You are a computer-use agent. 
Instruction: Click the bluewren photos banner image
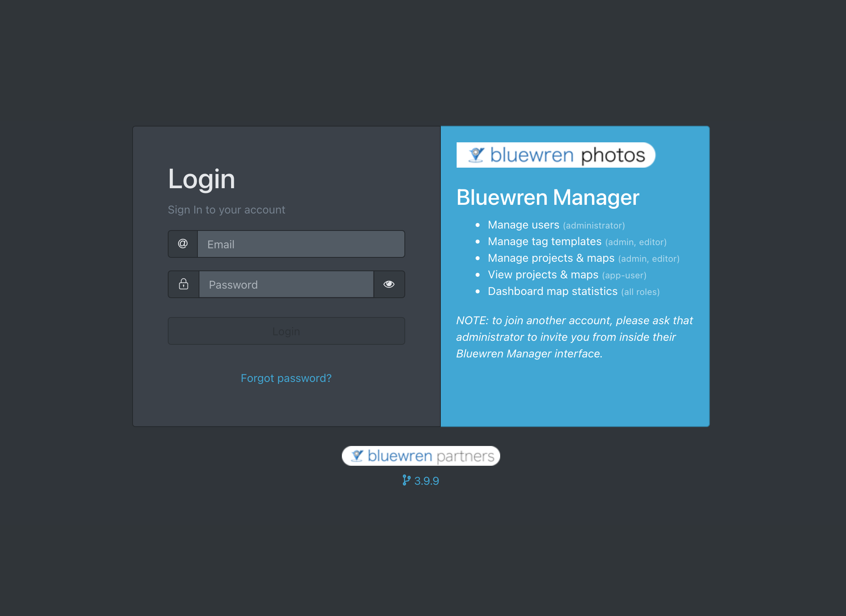(556, 155)
